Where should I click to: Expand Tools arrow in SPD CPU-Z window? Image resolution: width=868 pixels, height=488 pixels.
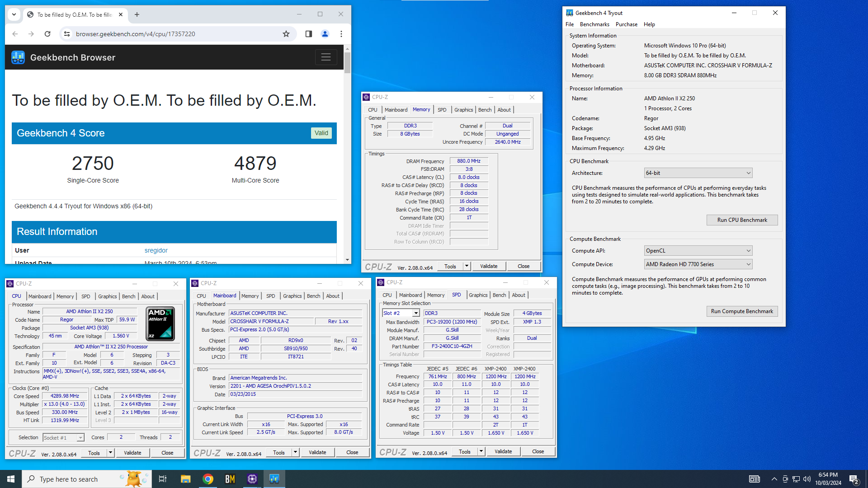click(x=481, y=451)
